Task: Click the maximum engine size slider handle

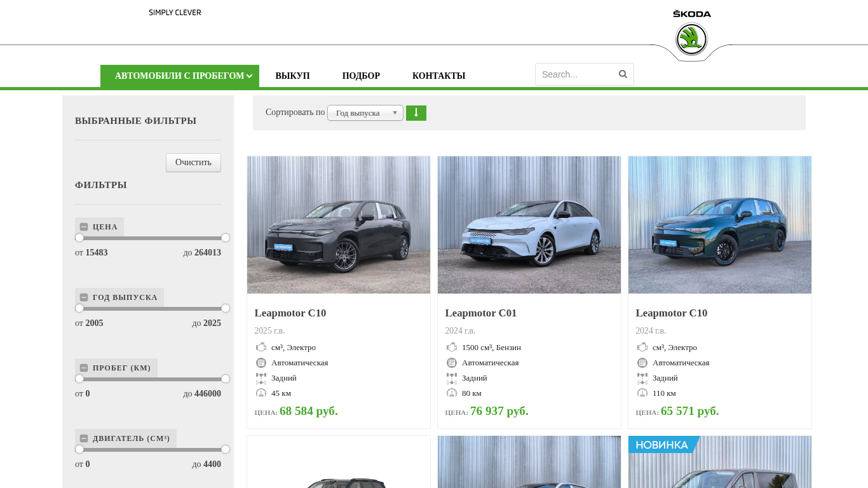Action: point(226,449)
